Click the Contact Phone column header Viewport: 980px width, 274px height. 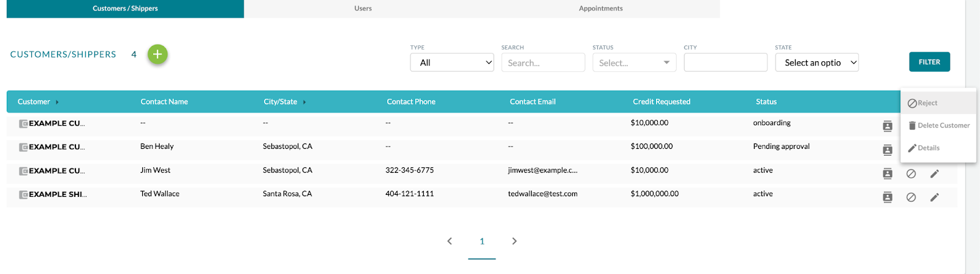[411, 102]
